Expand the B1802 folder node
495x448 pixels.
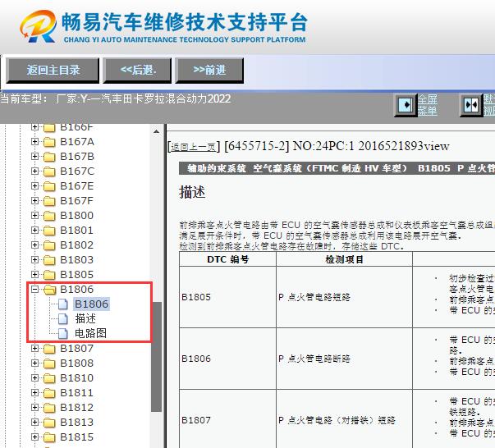click(35, 245)
